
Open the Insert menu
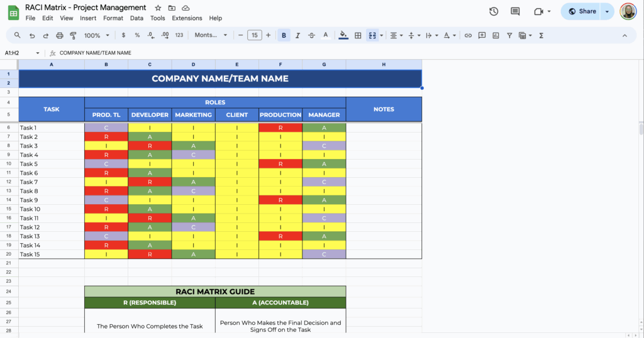pos(88,18)
